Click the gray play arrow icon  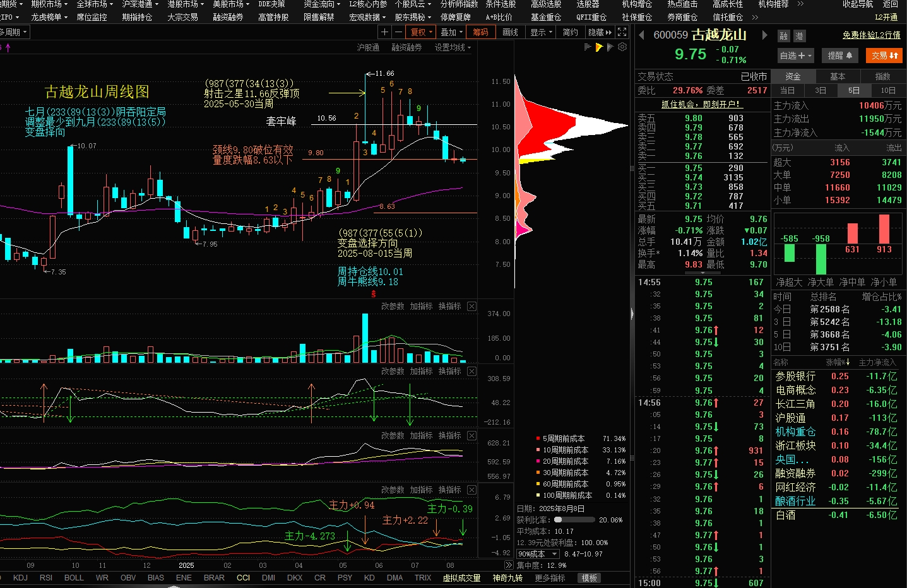tap(610, 47)
